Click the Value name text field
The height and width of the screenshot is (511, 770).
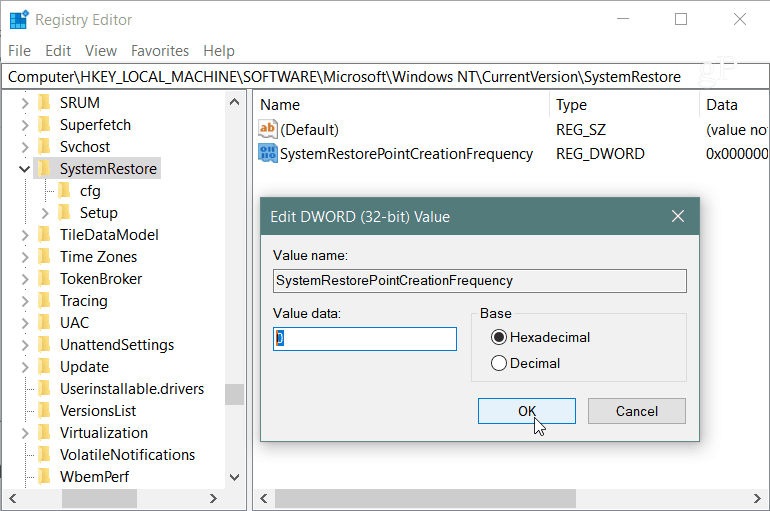point(480,281)
